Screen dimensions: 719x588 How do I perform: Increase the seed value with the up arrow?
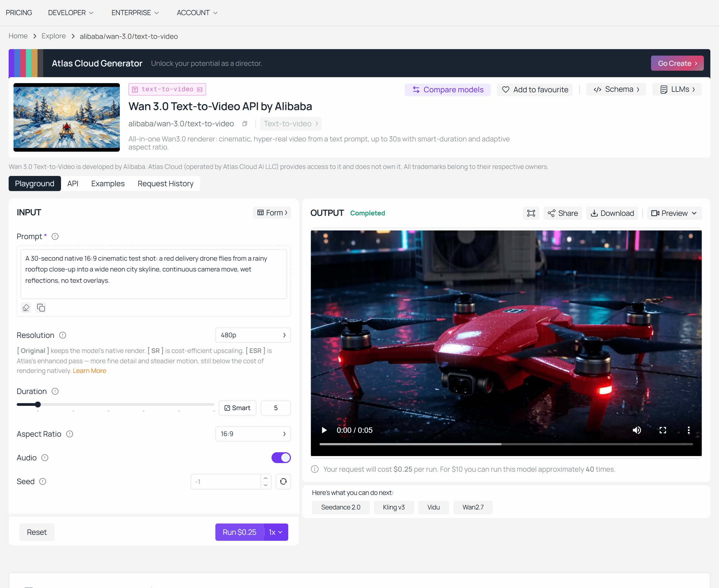[x=266, y=478]
